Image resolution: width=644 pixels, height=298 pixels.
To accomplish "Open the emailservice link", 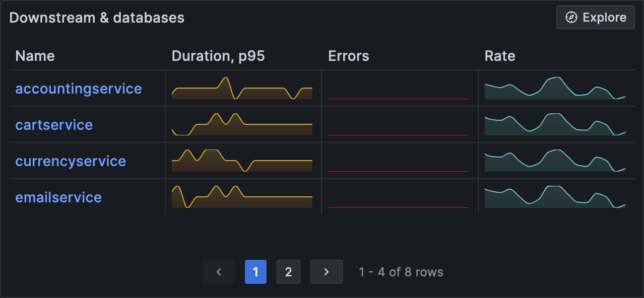I will 58,197.
